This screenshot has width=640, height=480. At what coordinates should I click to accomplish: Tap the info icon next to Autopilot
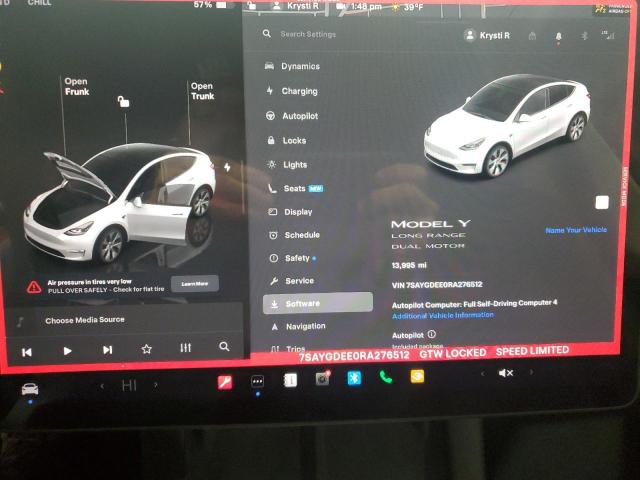point(431,334)
